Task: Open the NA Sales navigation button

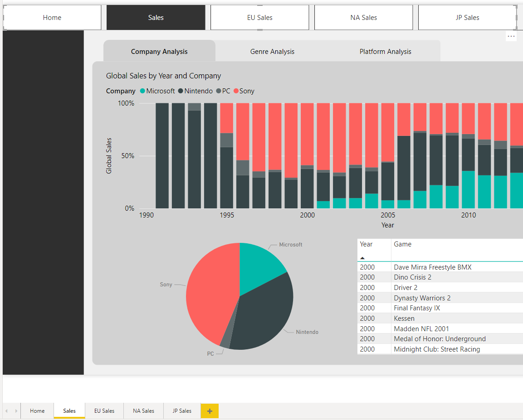Action: coord(364,18)
